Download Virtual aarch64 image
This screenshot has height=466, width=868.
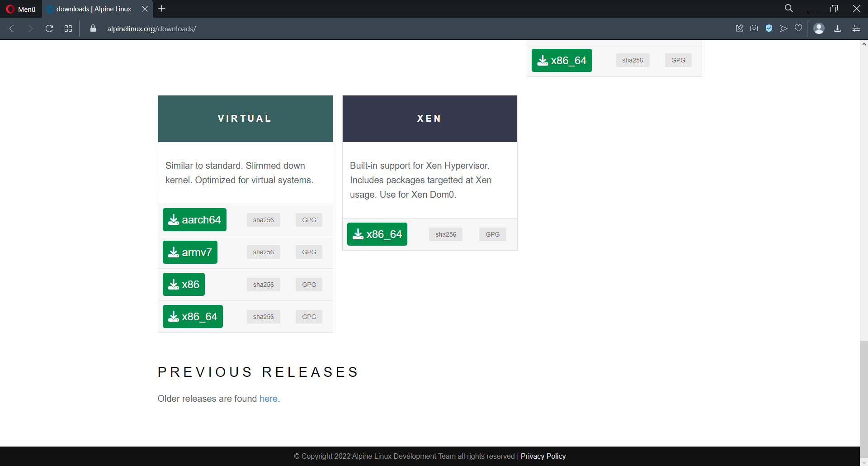tap(194, 220)
